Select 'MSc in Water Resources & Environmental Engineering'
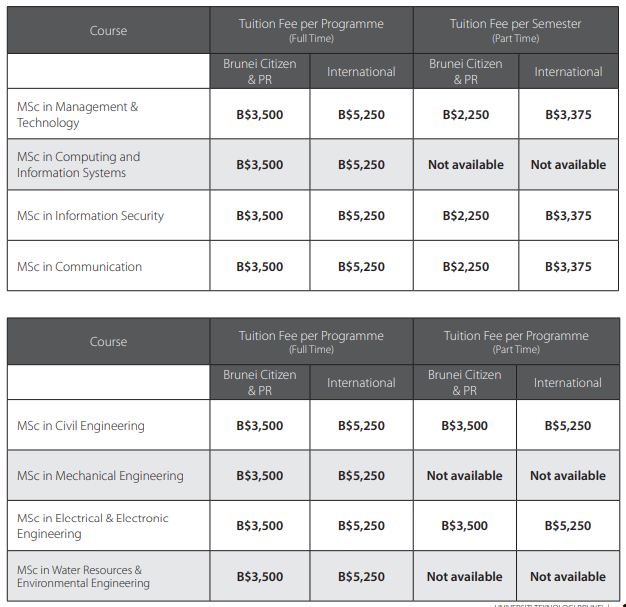626x607 pixels. [83, 576]
